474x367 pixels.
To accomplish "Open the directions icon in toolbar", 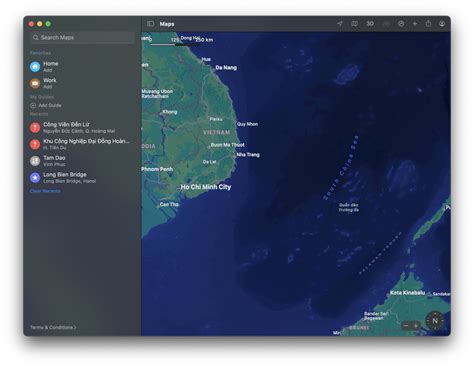I will point(401,24).
